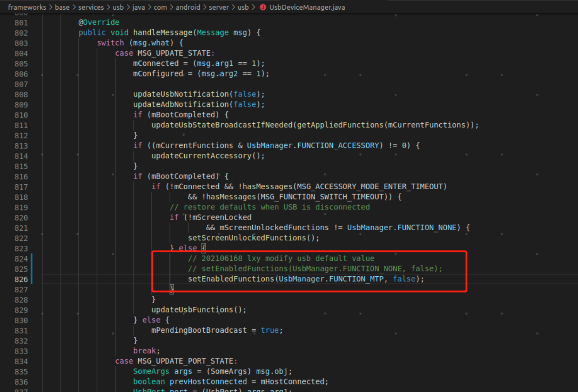Image resolution: width=578 pixels, height=392 pixels.
Task: Click the red error badge beside UsbDeviceManager.java
Action: coord(263,7)
